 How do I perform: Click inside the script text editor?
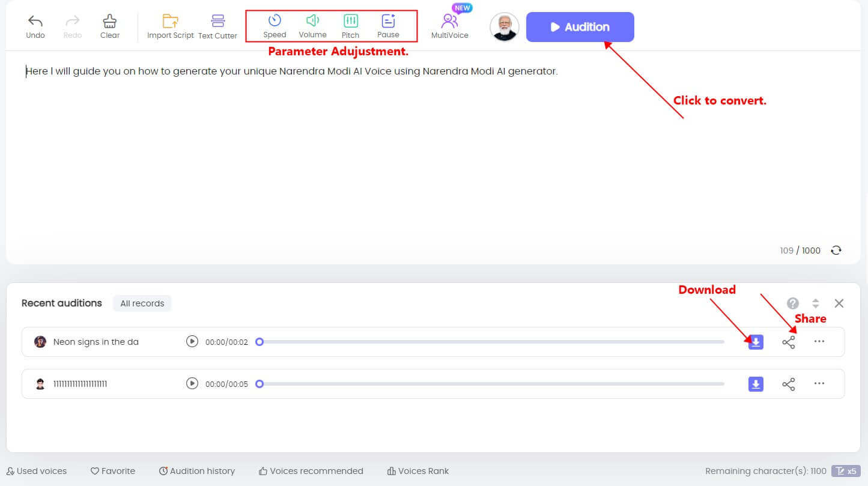coord(432,150)
